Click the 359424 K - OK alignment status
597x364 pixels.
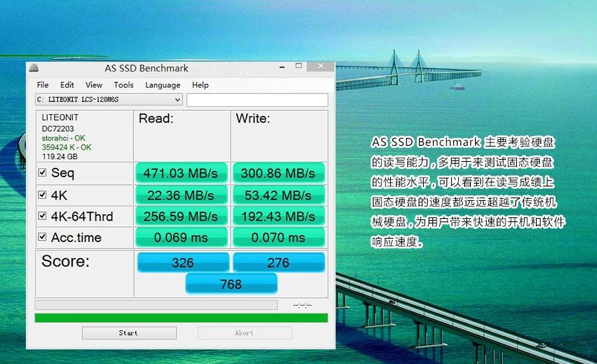point(66,147)
